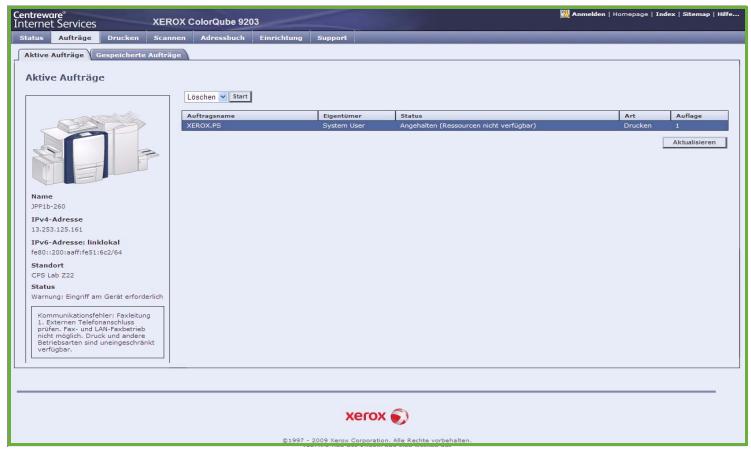Click the warning Eingriff am Gerät erforderlich
This screenshot has width=751, height=451.
click(x=97, y=297)
